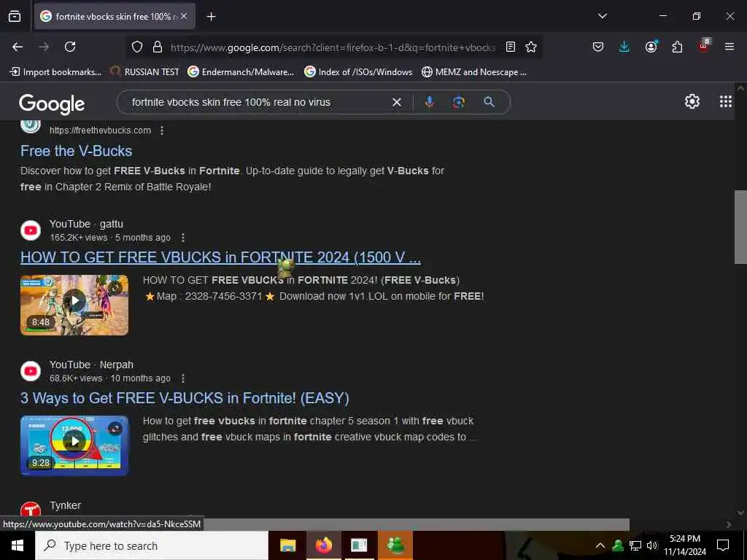Open Firefox account icon
Viewport: 747px width, 560px height.
click(x=651, y=47)
